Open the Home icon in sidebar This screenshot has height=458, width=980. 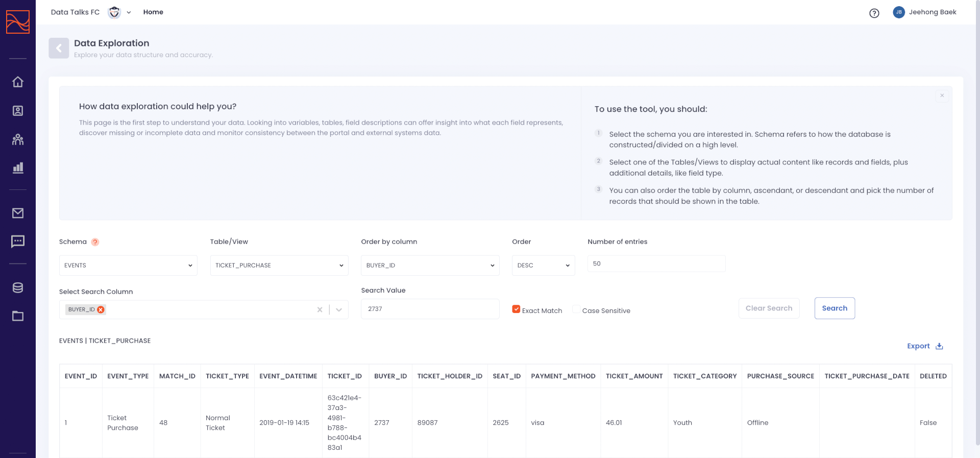click(18, 82)
